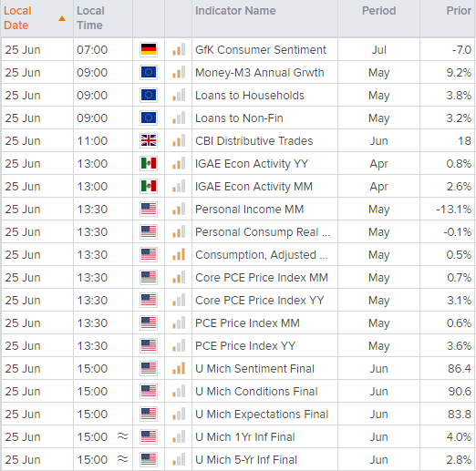Open Consumption, Adjusted indicator
Viewport: 476px width, 471px height.
pos(262,255)
